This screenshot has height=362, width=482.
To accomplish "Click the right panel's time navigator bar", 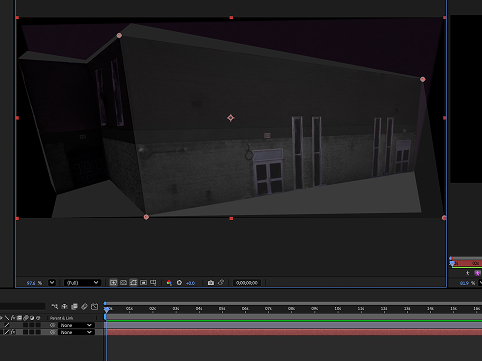I will point(468,258).
